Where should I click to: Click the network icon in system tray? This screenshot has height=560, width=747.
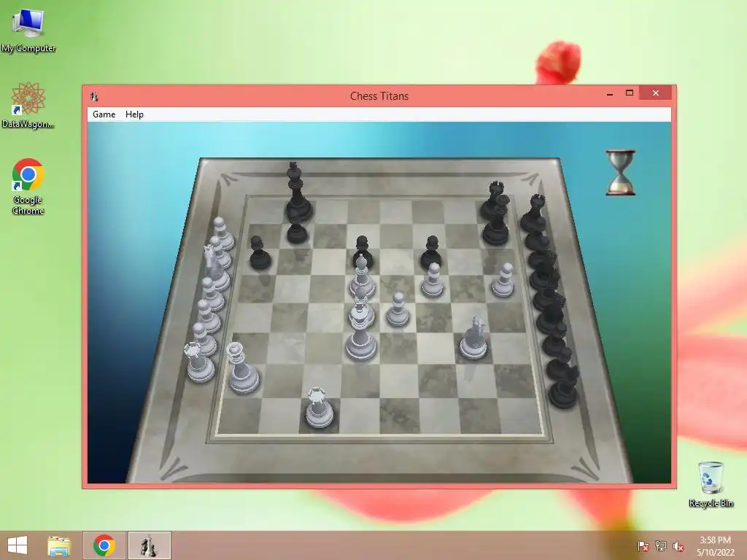pos(661,545)
